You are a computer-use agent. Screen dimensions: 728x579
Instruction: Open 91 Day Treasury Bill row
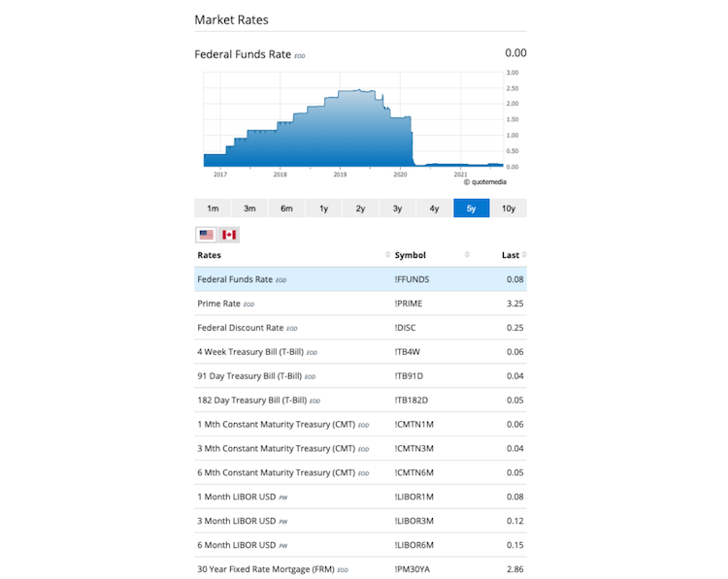pyautogui.click(x=360, y=375)
